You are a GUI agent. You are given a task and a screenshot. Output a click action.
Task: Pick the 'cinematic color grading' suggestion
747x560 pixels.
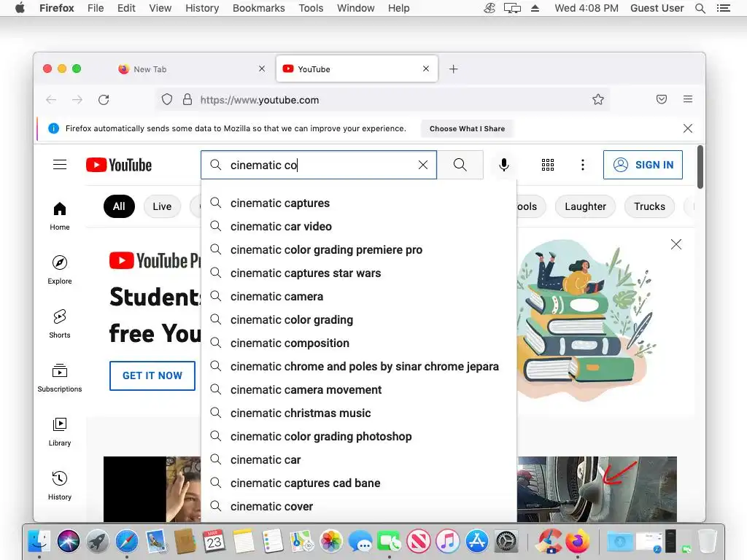[x=359, y=319]
